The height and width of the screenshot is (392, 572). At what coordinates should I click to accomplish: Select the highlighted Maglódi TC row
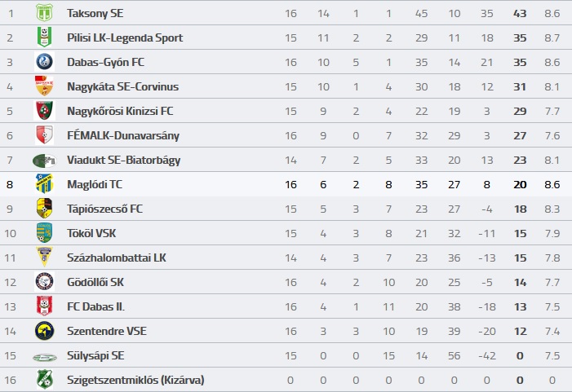pyautogui.click(x=286, y=184)
